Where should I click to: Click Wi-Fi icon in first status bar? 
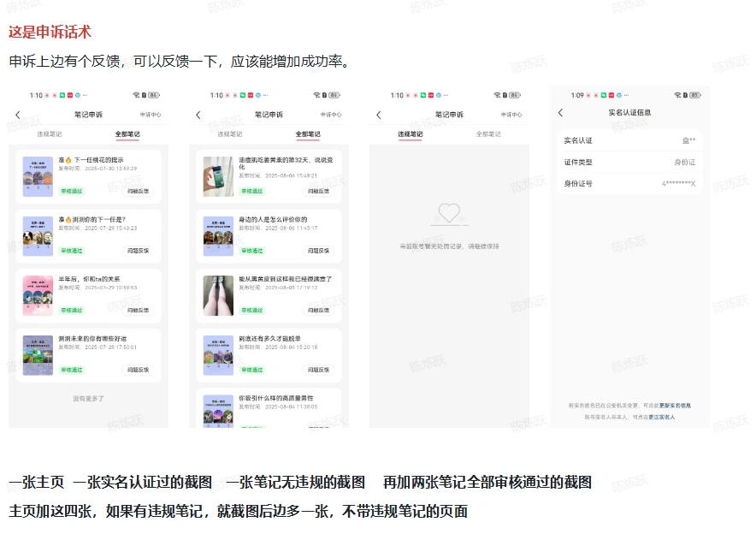coord(135,93)
